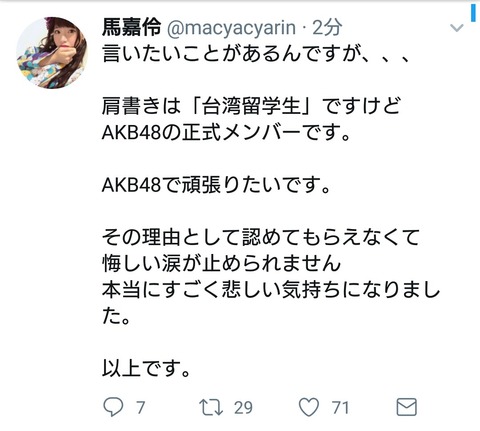
Task: Open the tweet's 2分 timestamp
Action: tap(328, 27)
